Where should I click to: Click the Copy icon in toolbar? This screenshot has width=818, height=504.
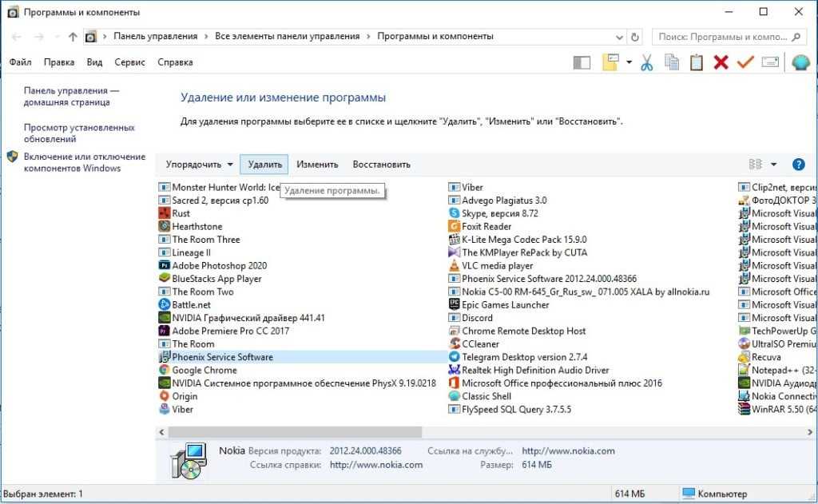pyautogui.click(x=671, y=62)
